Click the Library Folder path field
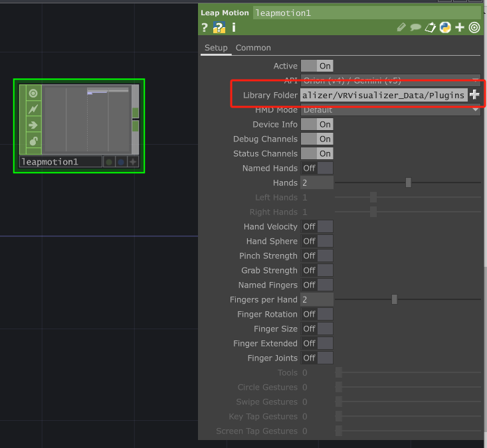The width and height of the screenshot is (487, 448). 384,96
